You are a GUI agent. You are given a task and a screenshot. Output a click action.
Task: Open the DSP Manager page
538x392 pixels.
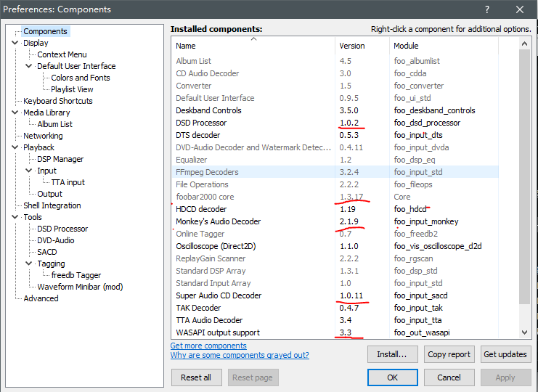[x=60, y=159]
